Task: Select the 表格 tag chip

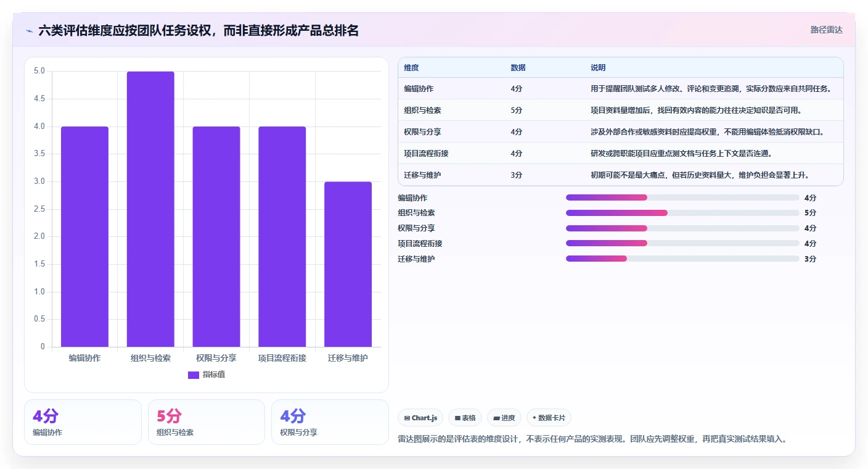Action: [465, 418]
